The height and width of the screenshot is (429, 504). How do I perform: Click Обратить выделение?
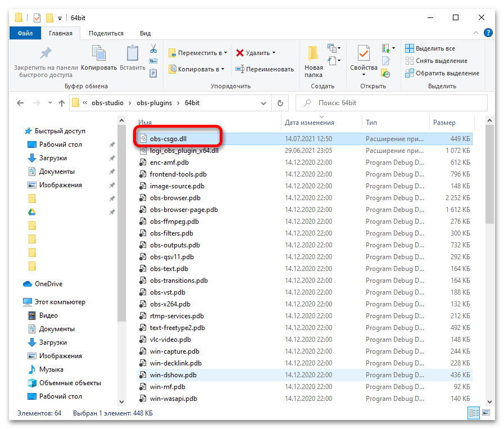(442, 73)
